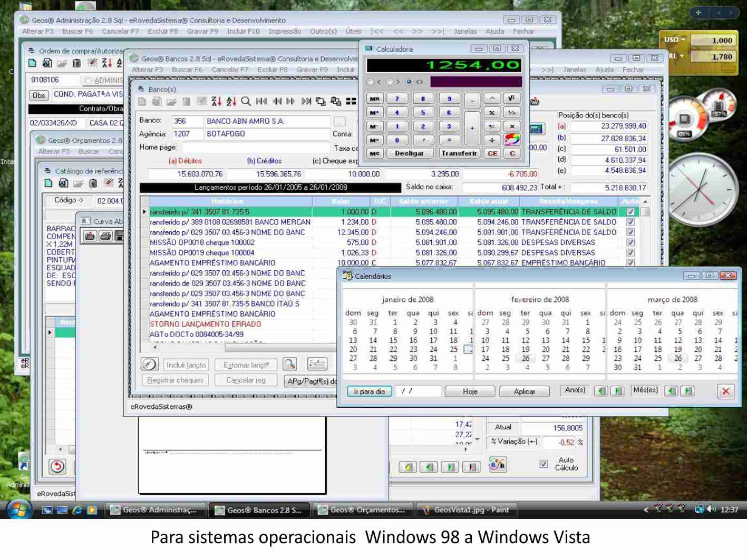This screenshot has width=747, height=560.
Task: Switch to GeosVista1.jpg - Paint in the taskbar
Action: coord(466,509)
